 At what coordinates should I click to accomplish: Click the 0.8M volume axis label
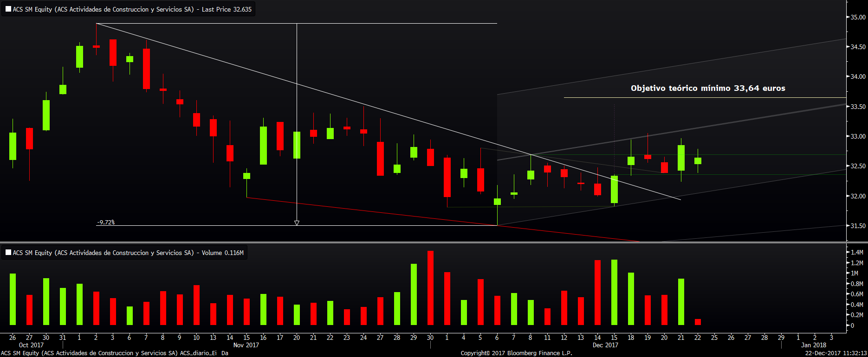[857, 284]
